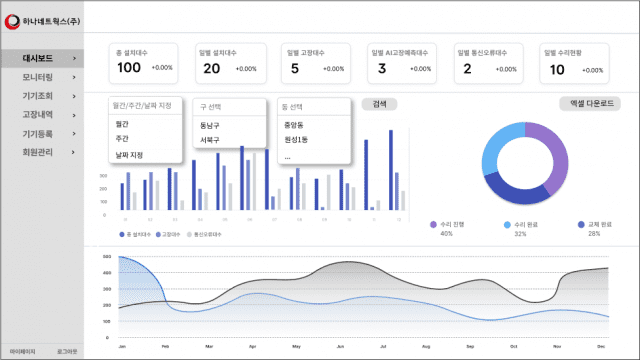Click the 일별 설치대수 card

(x=231, y=63)
